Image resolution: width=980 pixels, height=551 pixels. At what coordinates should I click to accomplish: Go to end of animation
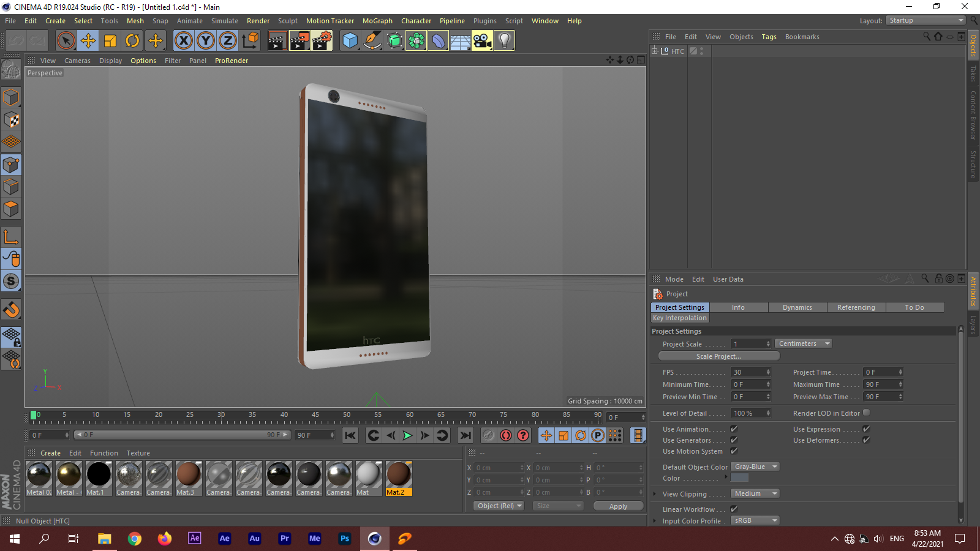(x=466, y=435)
